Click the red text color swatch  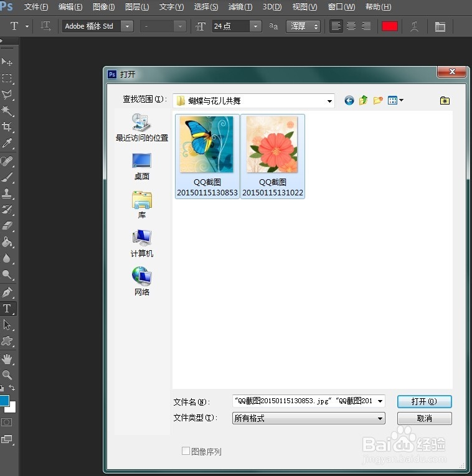[x=390, y=26]
